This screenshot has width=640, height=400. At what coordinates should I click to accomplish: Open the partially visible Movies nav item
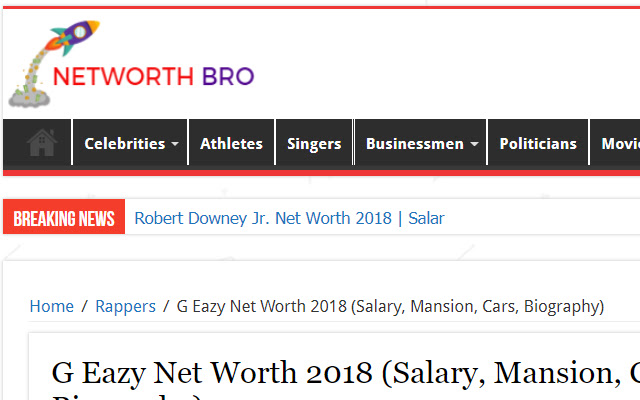619,143
